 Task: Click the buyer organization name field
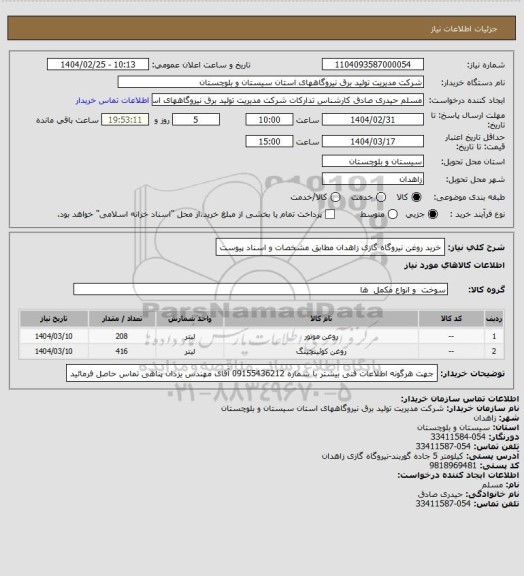click(270, 82)
